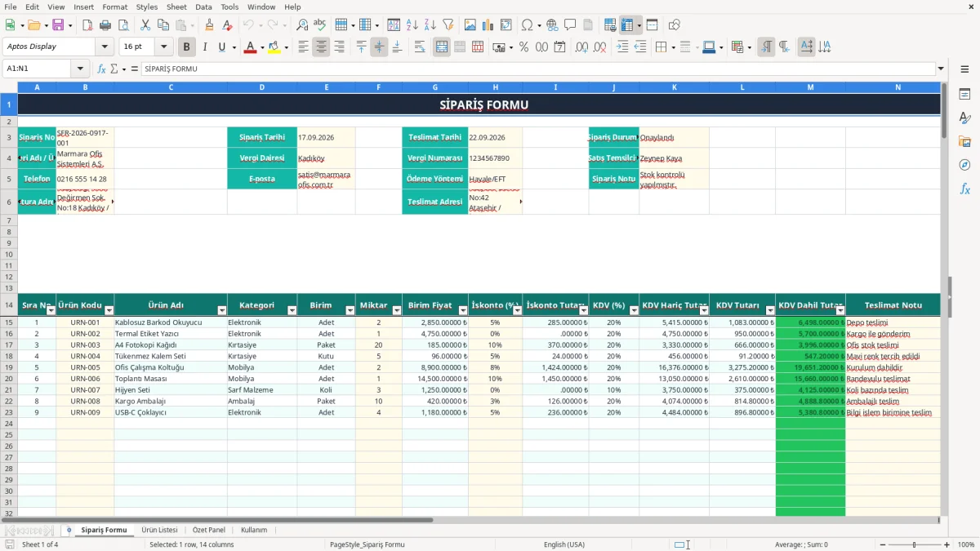Screen dimensions: 980x551
Task: Select row header 14
Action: [x=9, y=305]
